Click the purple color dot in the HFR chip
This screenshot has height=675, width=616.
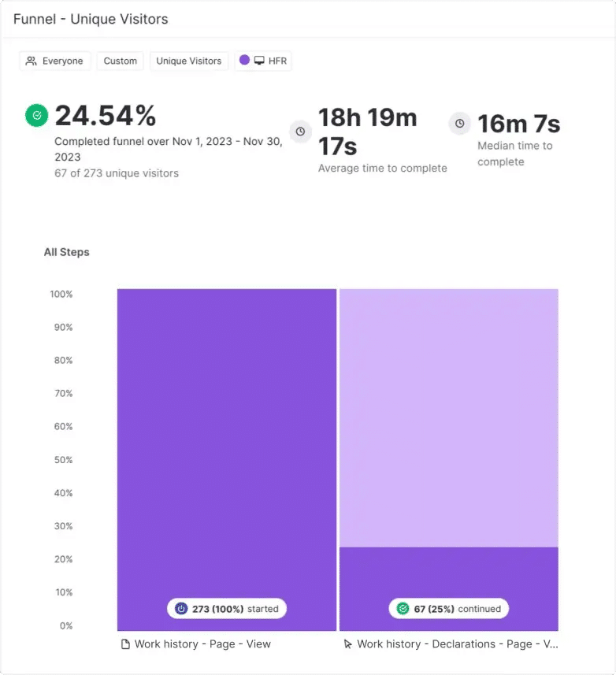[x=244, y=61]
